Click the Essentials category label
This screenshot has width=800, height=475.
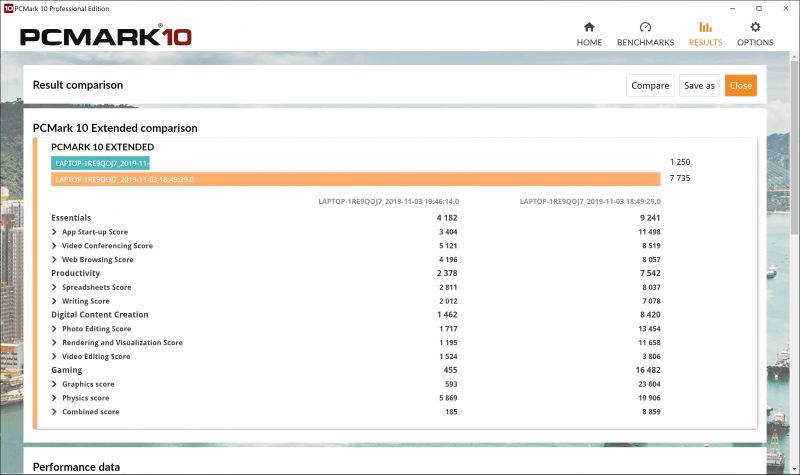pyautogui.click(x=71, y=218)
